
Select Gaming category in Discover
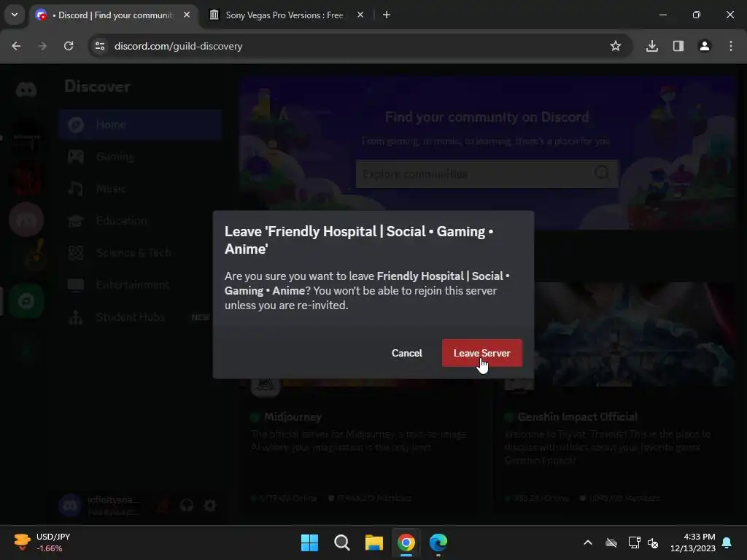coord(141,157)
